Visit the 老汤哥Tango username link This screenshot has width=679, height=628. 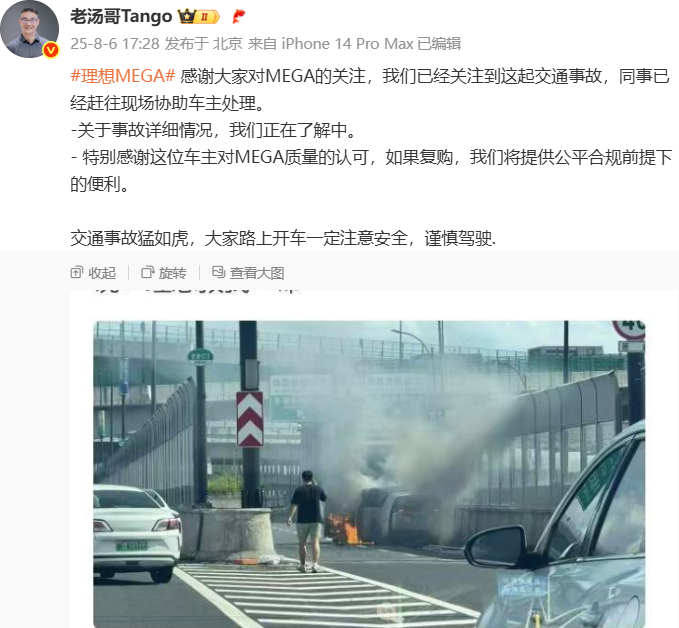point(121,16)
